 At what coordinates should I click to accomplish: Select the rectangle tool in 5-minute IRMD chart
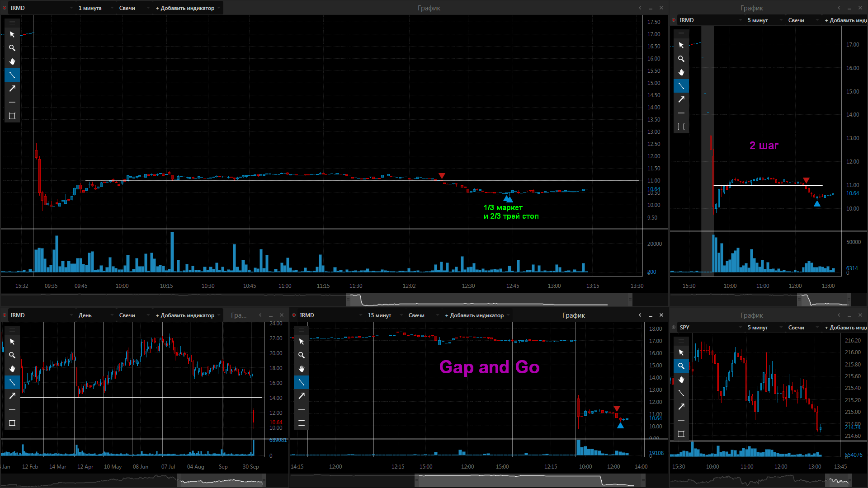pyautogui.click(x=681, y=127)
